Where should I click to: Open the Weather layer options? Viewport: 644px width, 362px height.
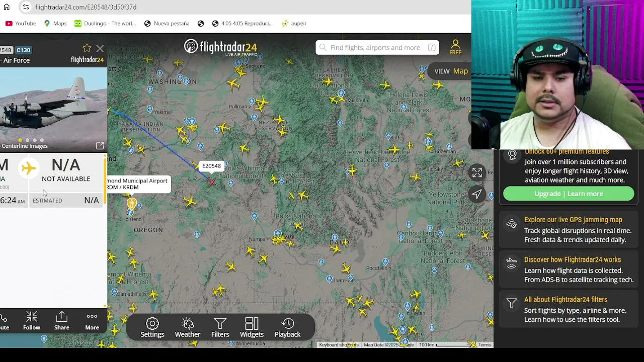point(188,327)
